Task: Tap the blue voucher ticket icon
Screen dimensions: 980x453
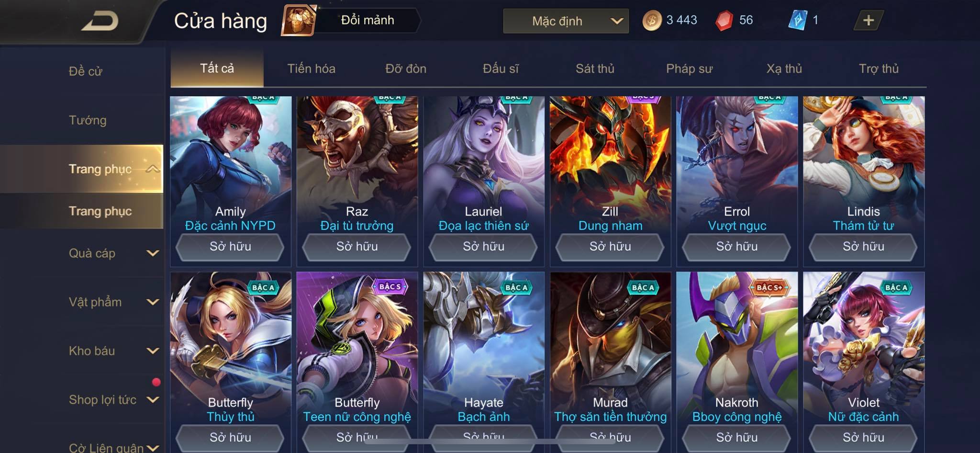Action: coord(797,20)
